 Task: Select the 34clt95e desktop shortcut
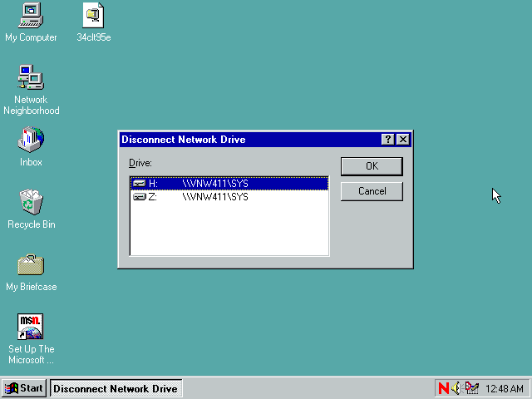[93, 15]
